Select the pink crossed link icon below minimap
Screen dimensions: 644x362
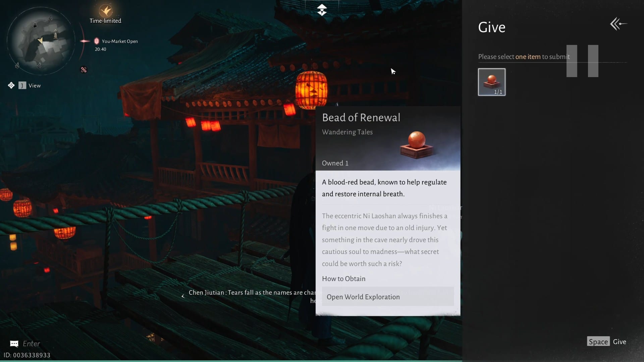(x=84, y=70)
